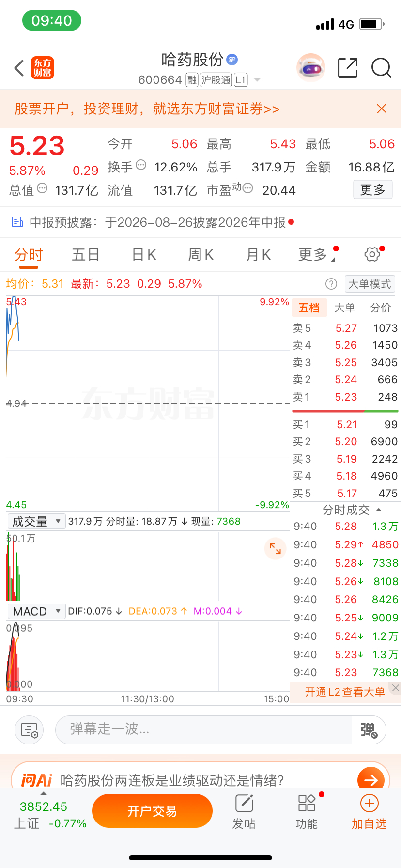This screenshot has height=868, width=401.
Task: Open chart settings gear icon
Action: click(372, 254)
